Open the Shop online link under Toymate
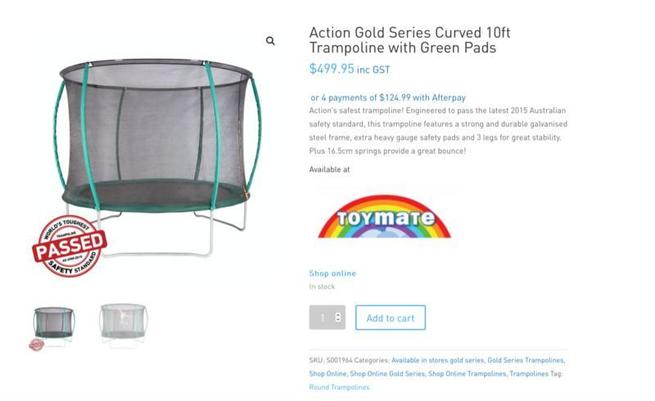This screenshot has height=401, width=655. point(332,273)
